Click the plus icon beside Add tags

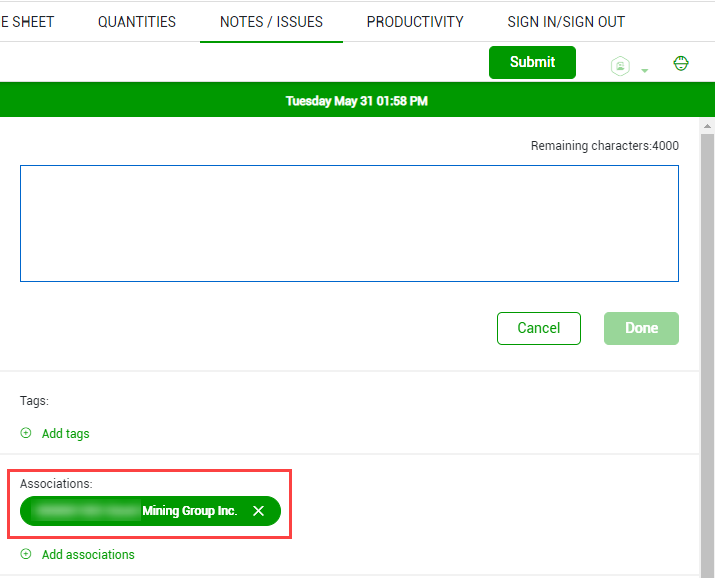[26, 433]
